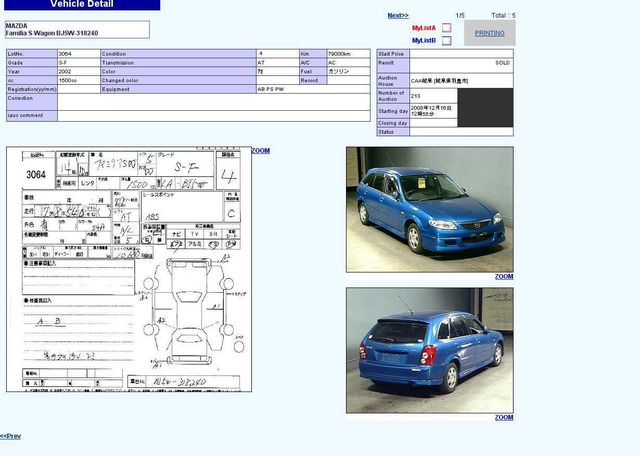Open the rear view photo of blue Mazda

[x=430, y=350]
